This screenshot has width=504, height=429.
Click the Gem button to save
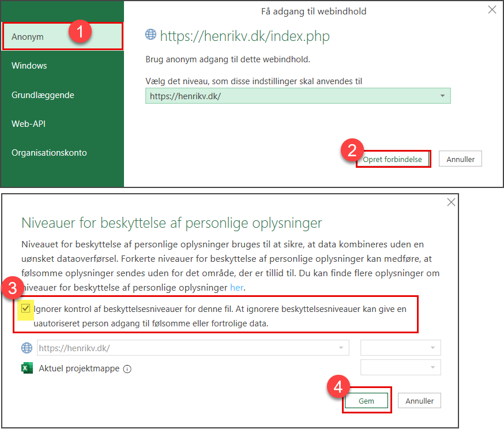(x=366, y=401)
